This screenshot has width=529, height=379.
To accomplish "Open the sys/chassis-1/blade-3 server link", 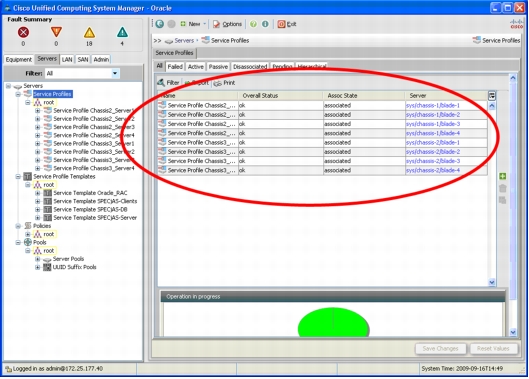I will 433,124.
